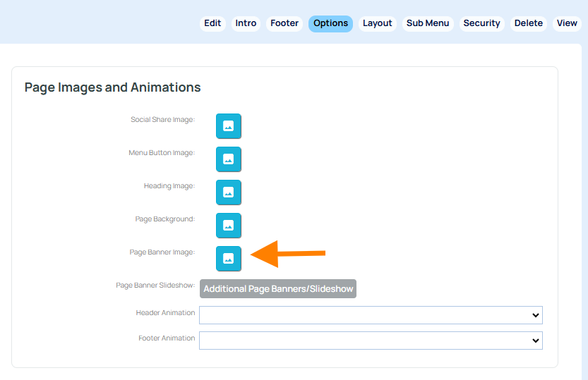
Task: Expand the Header Animation dropdown
Action: coord(371,315)
